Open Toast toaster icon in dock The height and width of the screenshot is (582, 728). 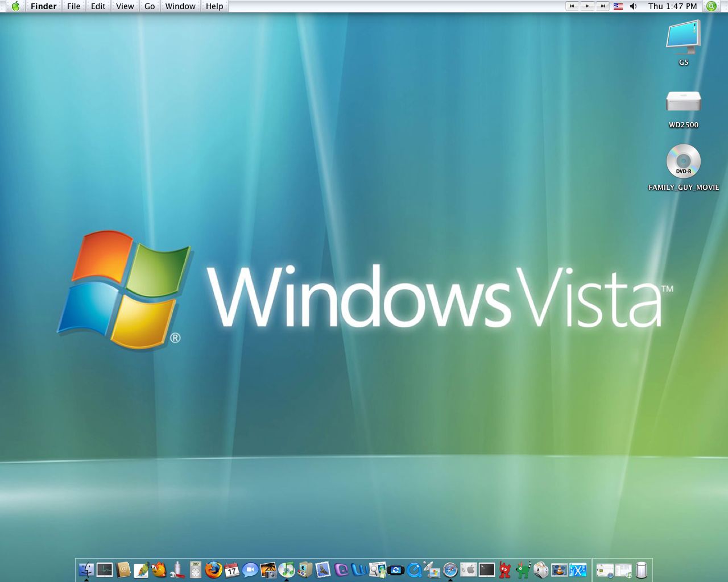tap(541, 569)
